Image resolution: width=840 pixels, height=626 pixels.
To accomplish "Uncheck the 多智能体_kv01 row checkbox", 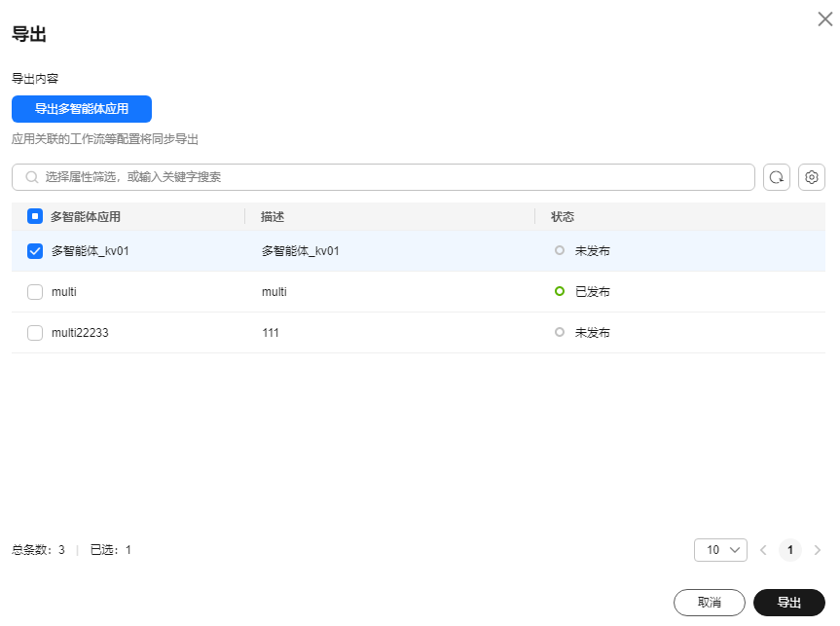I will coord(35,251).
